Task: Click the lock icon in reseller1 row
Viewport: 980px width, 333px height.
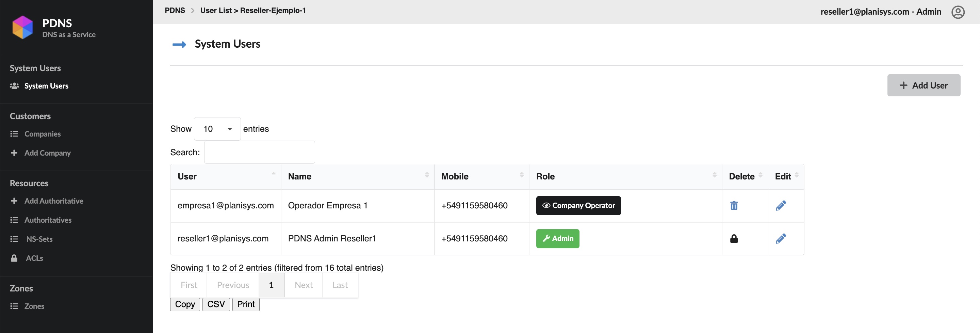Action: (x=734, y=239)
